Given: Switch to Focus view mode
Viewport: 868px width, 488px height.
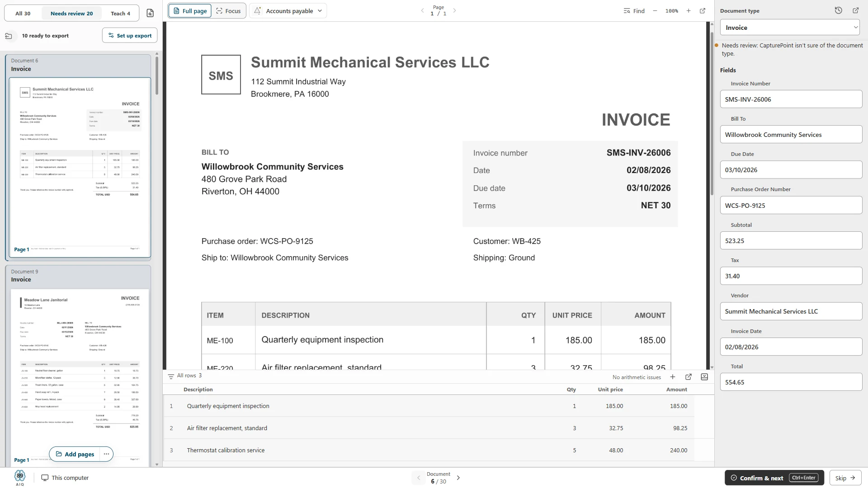Looking at the screenshot, I should (x=228, y=11).
